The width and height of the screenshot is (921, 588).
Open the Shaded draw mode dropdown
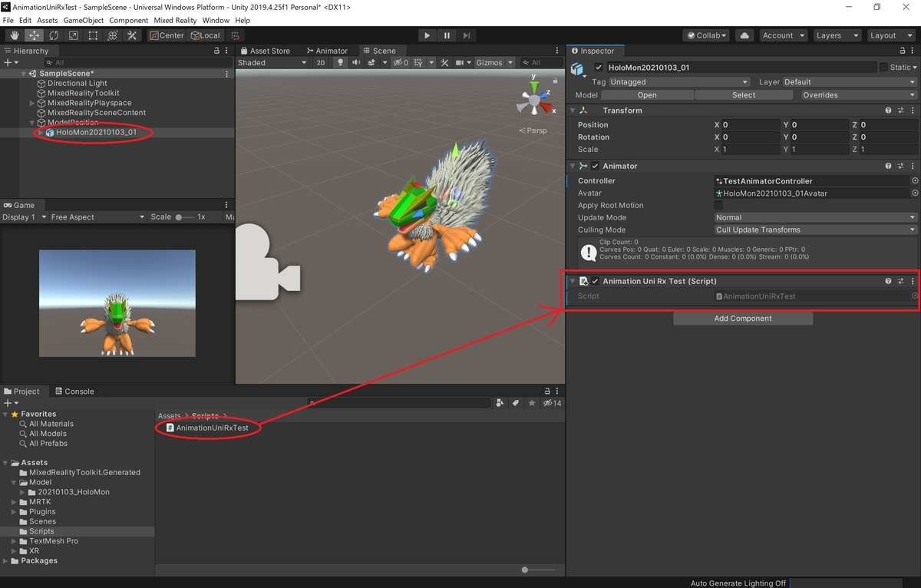(x=272, y=63)
